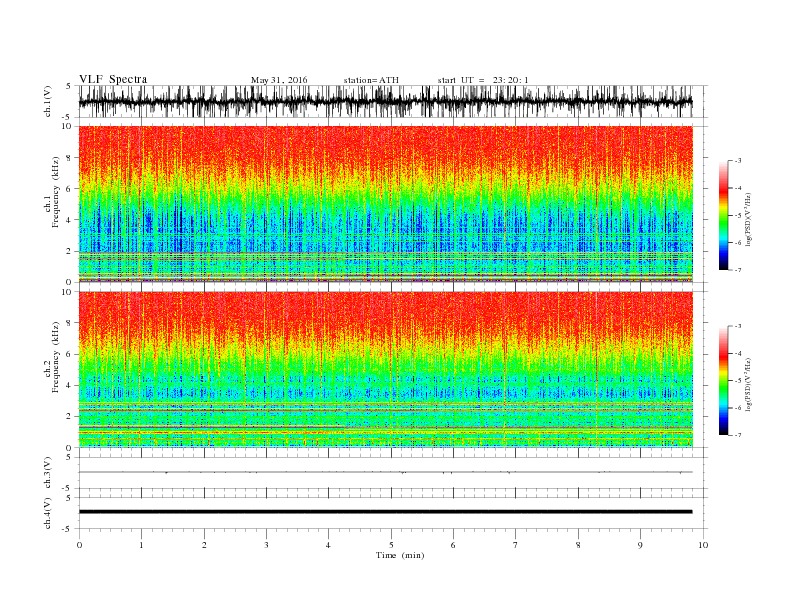Viewport: 792px width, 612px height.
Task: Click the "1" tick on the Time axis
Action: (141, 545)
